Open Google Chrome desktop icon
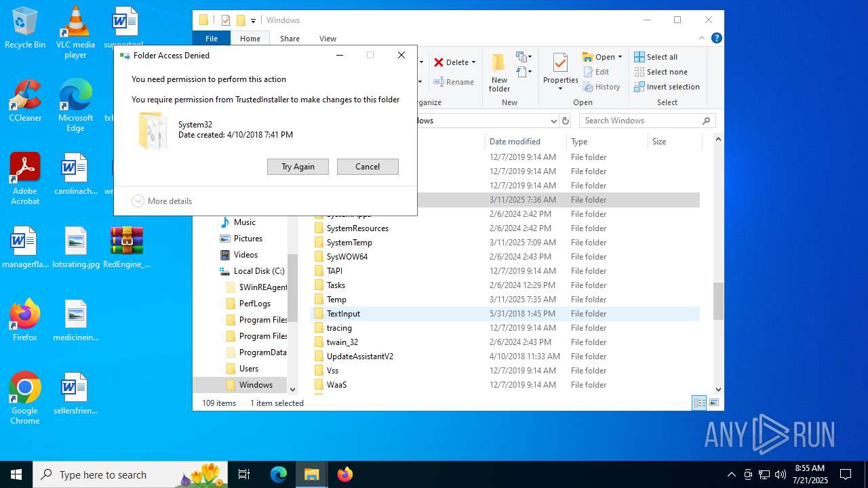 [25, 398]
